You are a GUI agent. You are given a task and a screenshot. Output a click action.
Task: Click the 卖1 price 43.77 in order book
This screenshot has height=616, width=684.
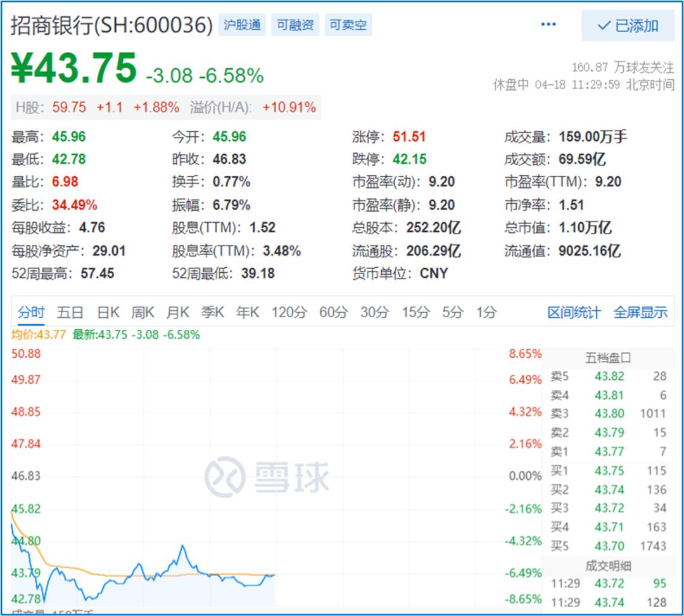pyautogui.click(x=608, y=451)
